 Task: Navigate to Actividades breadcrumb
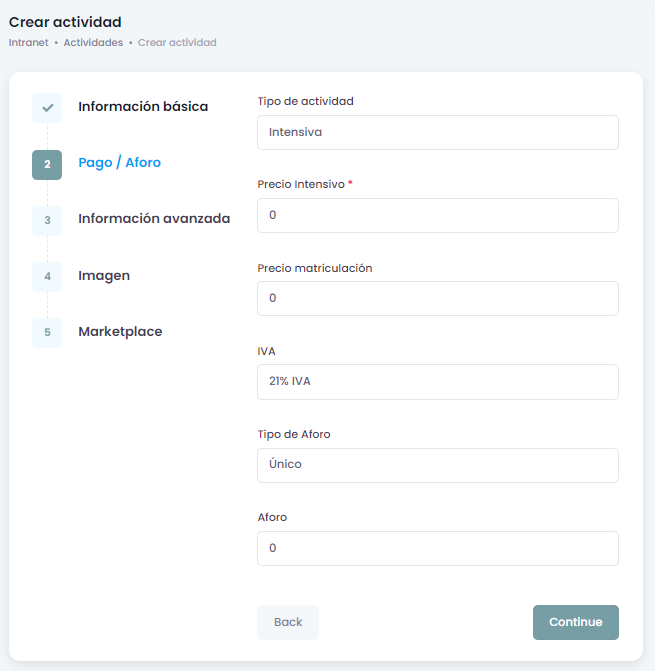93,43
